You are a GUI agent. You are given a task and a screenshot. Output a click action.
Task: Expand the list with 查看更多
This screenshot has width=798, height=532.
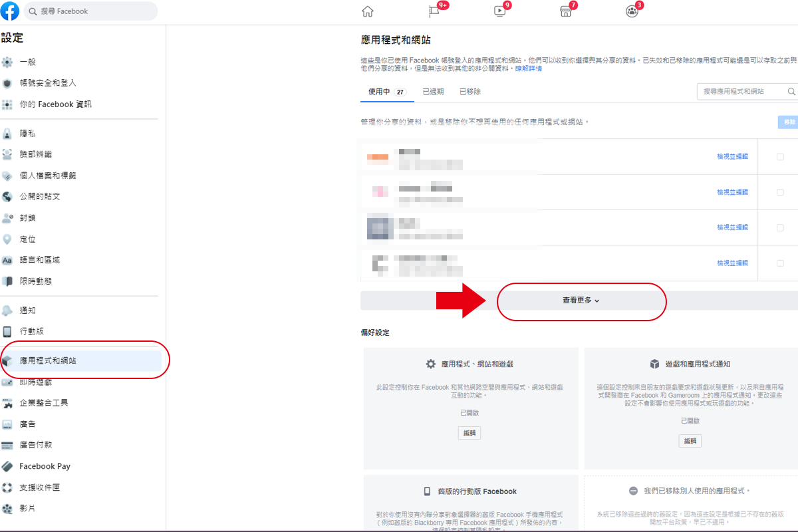pyautogui.click(x=581, y=301)
